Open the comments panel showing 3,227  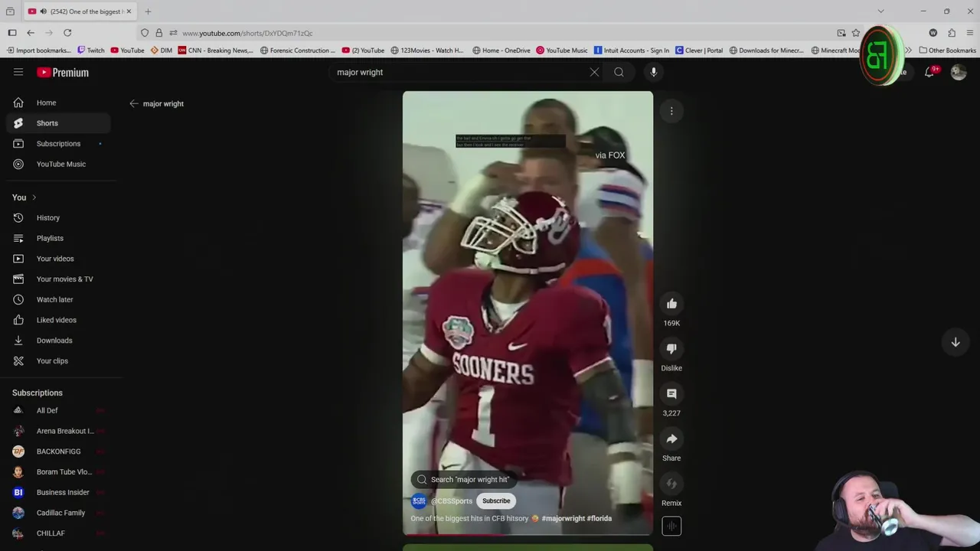pyautogui.click(x=671, y=393)
